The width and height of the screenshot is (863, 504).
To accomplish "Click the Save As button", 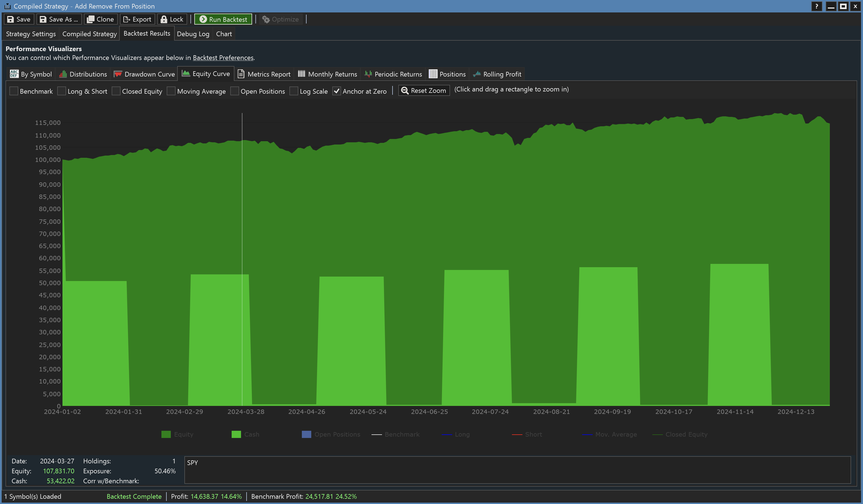I will [59, 20].
